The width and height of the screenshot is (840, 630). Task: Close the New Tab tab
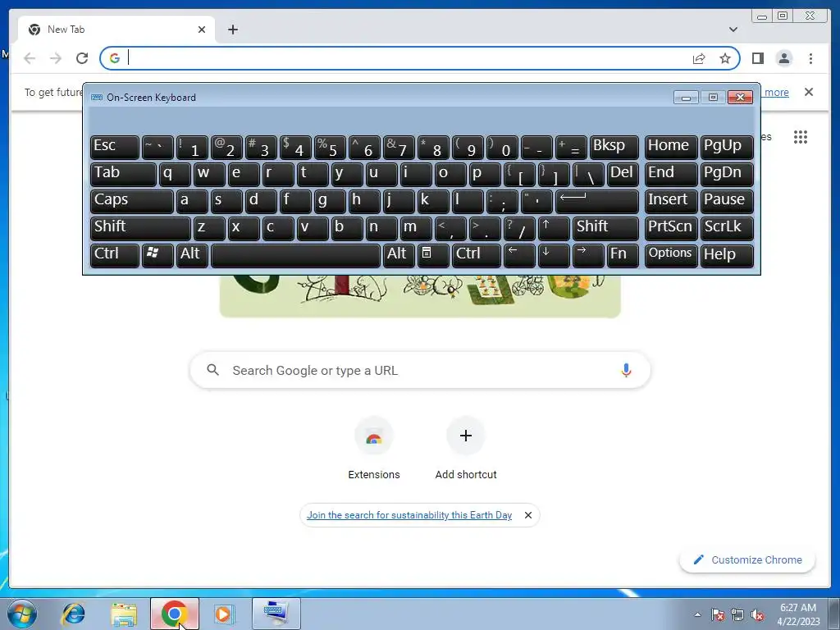pos(202,30)
